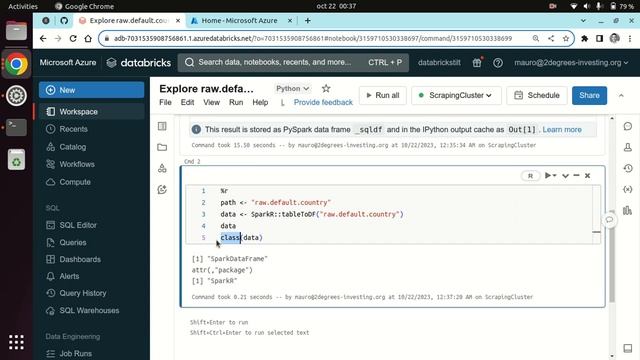Open the Activities overview
The image size is (640, 360).
click(23, 6)
